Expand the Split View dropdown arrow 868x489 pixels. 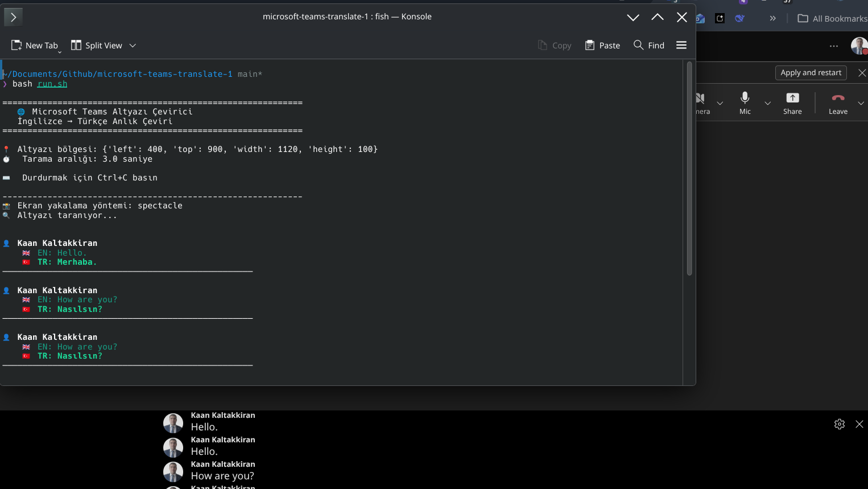click(133, 46)
